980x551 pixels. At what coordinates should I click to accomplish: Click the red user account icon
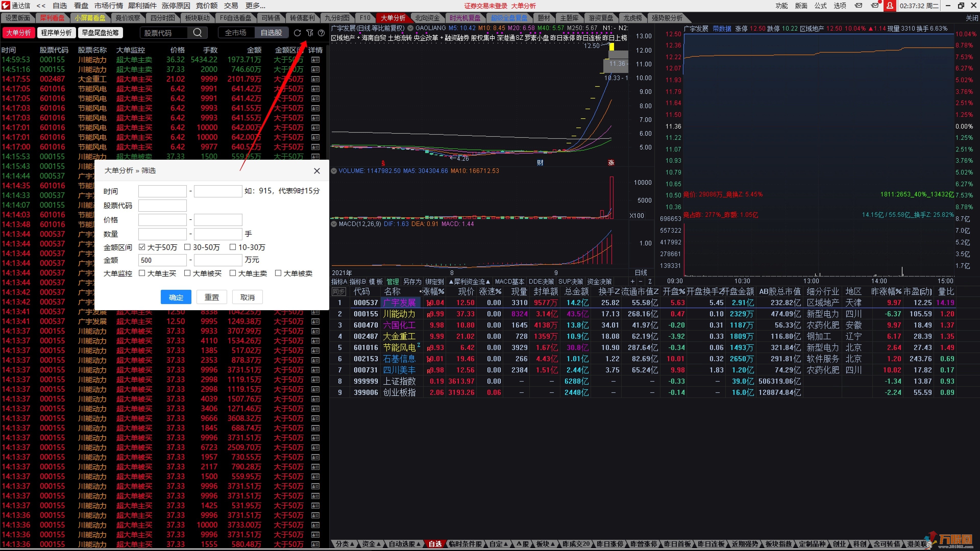tap(889, 6)
